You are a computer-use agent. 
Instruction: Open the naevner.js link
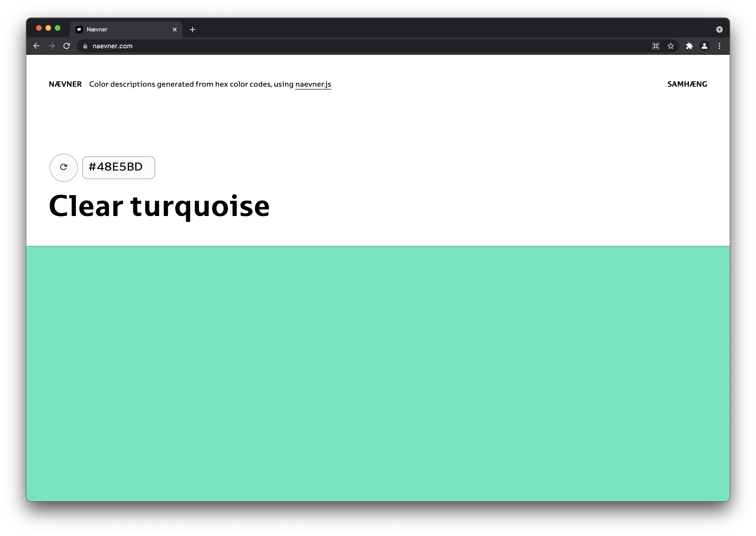coord(313,84)
